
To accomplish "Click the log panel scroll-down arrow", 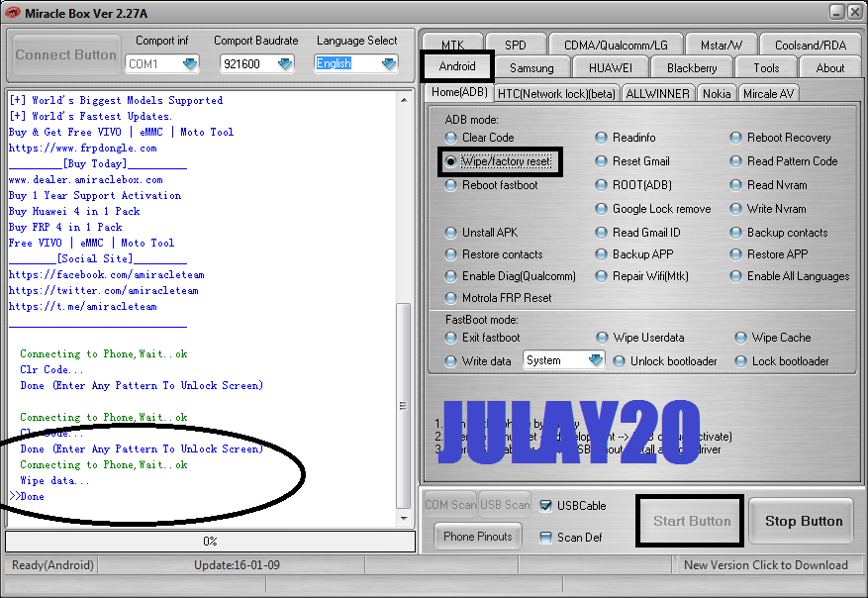I will 404,519.
